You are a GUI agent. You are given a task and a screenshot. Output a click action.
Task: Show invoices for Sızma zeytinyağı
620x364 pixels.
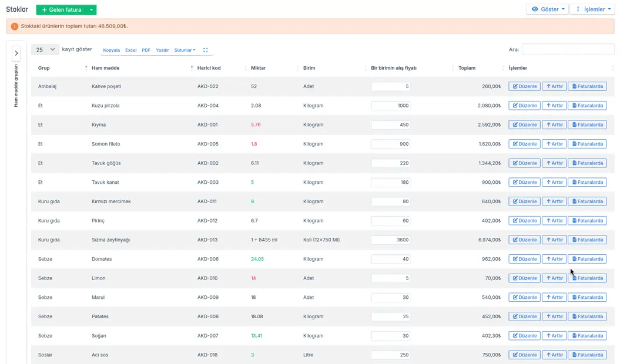pos(587,240)
